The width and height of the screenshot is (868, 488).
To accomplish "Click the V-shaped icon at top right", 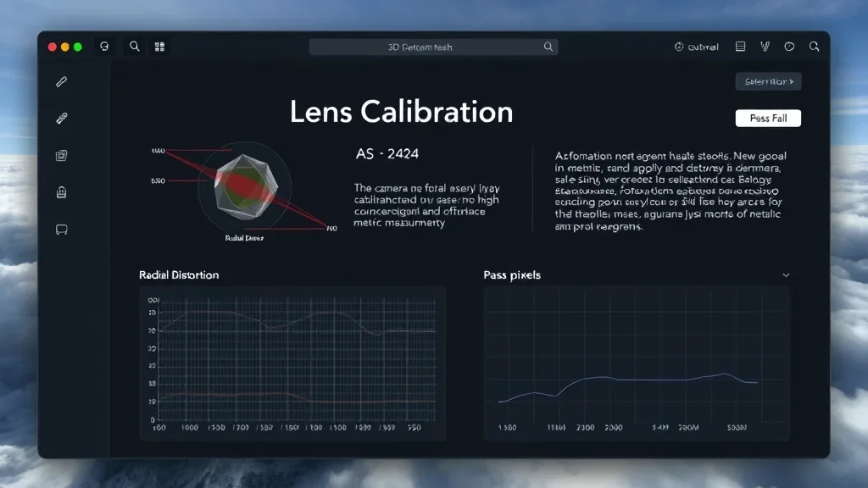I will coord(765,47).
